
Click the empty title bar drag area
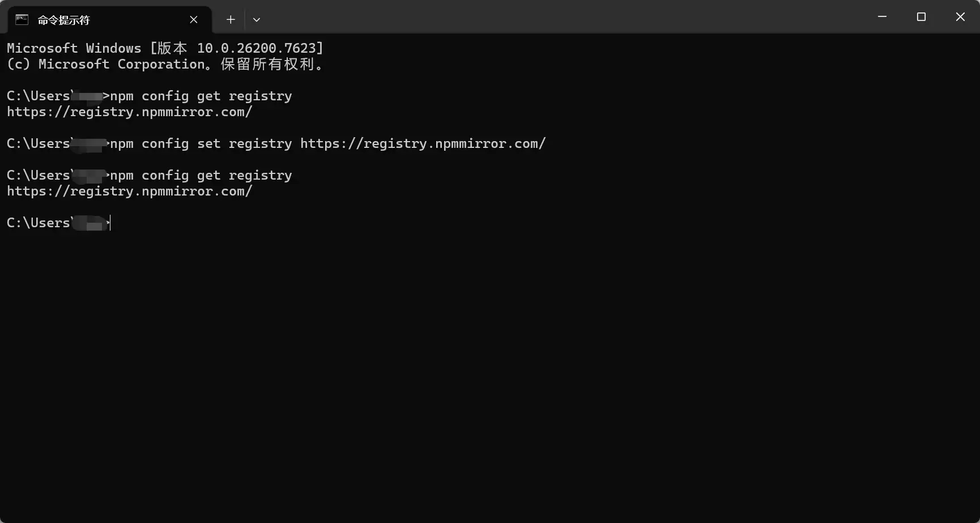pyautogui.click(x=566, y=17)
